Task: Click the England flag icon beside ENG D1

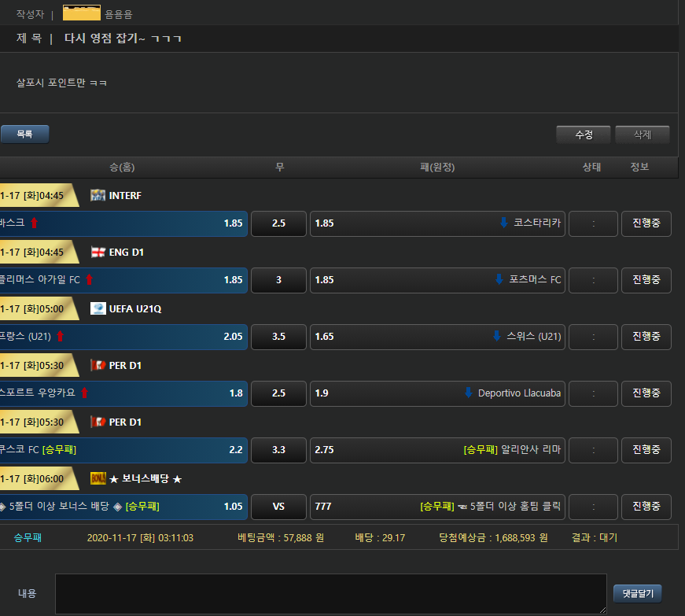Action: click(98, 252)
